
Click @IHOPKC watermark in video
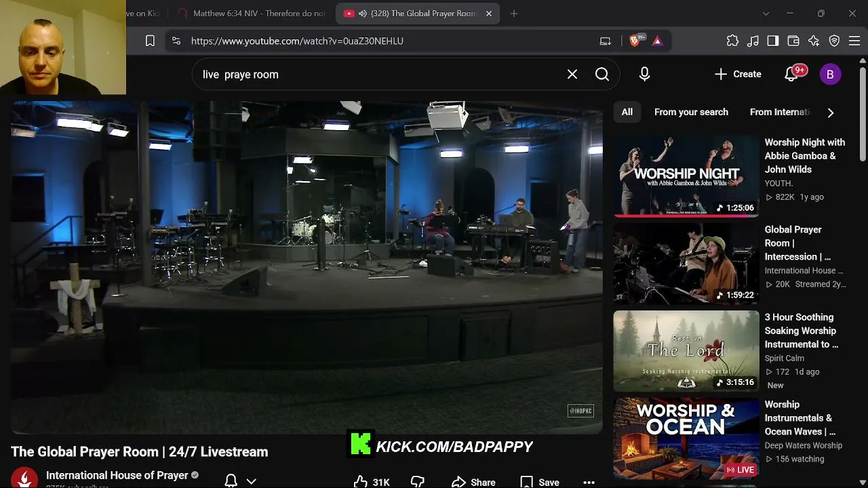580,411
